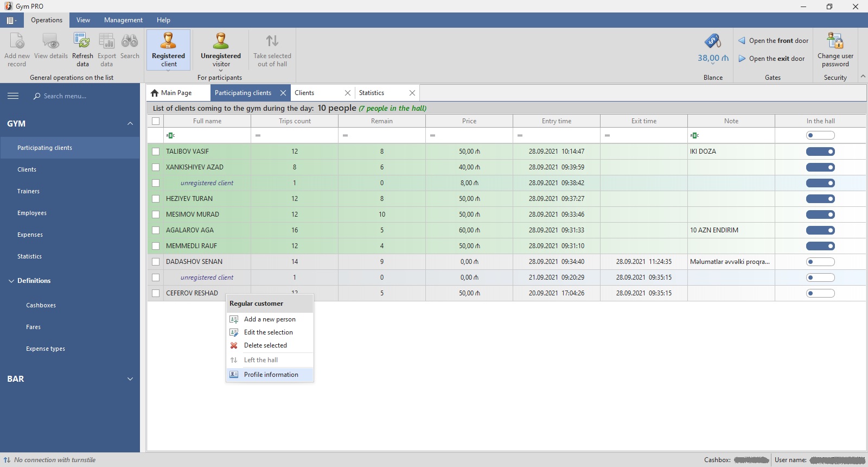Click the Registered client icon
868x467 pixels.
click(x=168, y=41)
